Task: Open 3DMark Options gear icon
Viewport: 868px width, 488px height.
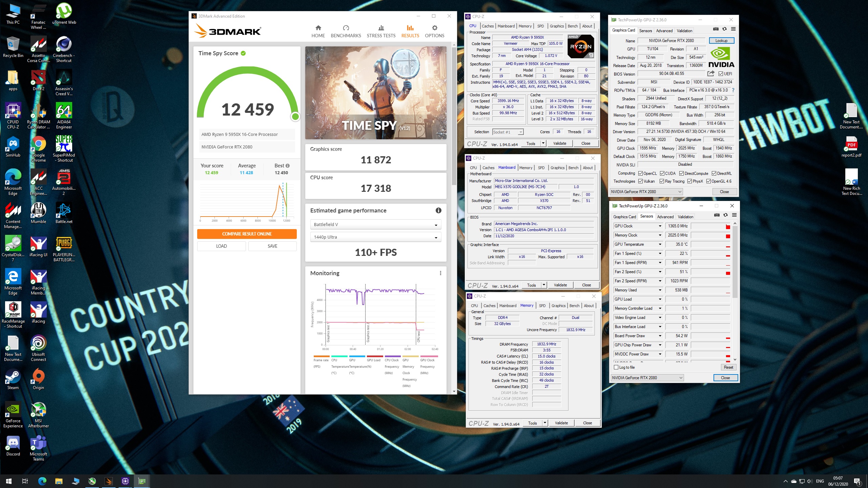Action: [x=434, y=28]
